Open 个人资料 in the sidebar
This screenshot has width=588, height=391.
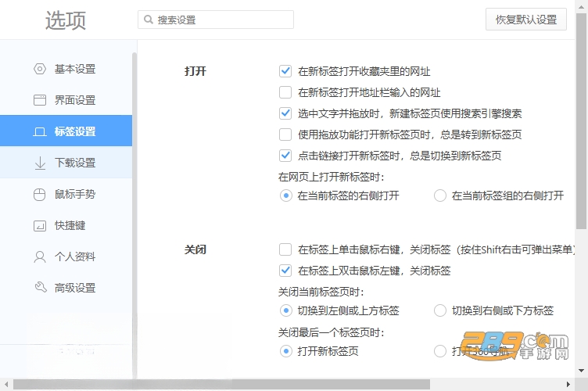(66, 256)
